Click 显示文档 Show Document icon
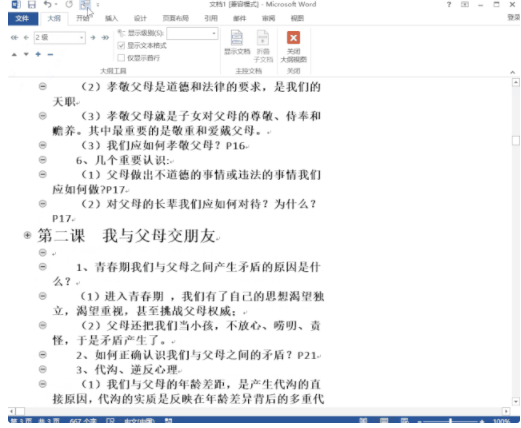Image resolution: width=521 pixels, height=428 pixels. click(x=237, y=42)
